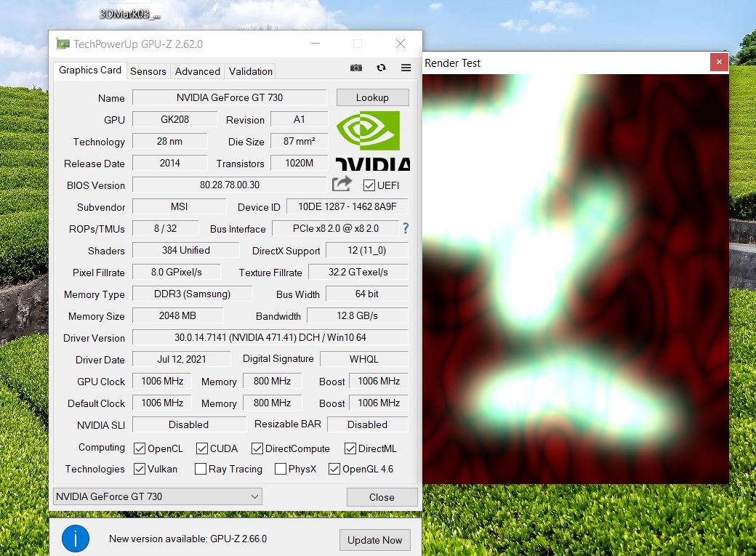
Task: Click the NVIDIA logo image
Action: click(373, 140)
